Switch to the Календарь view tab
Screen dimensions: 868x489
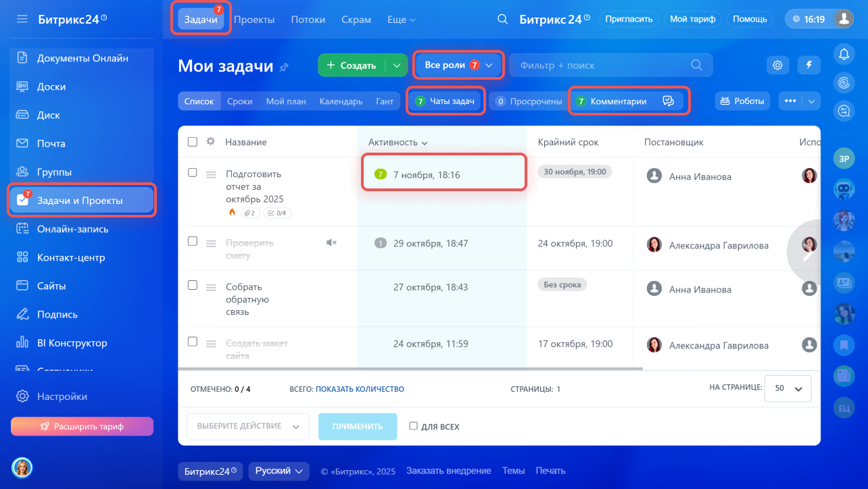click(x=341, y=101)
